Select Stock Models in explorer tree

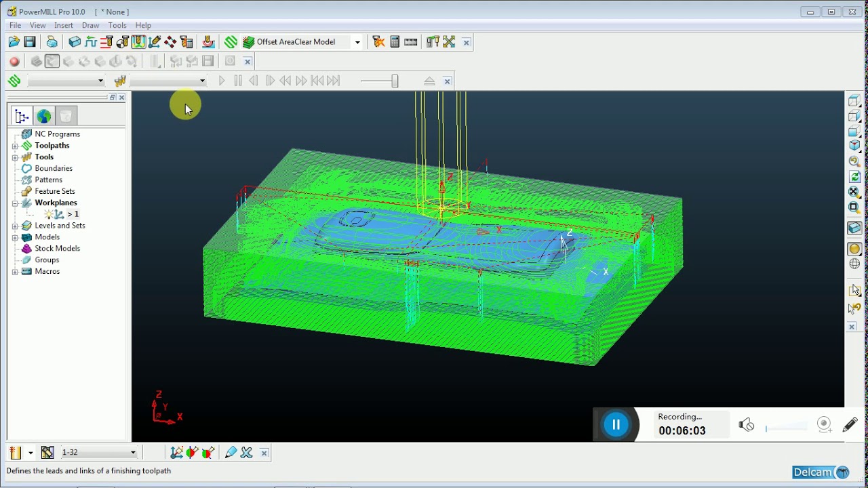(58, 249)
